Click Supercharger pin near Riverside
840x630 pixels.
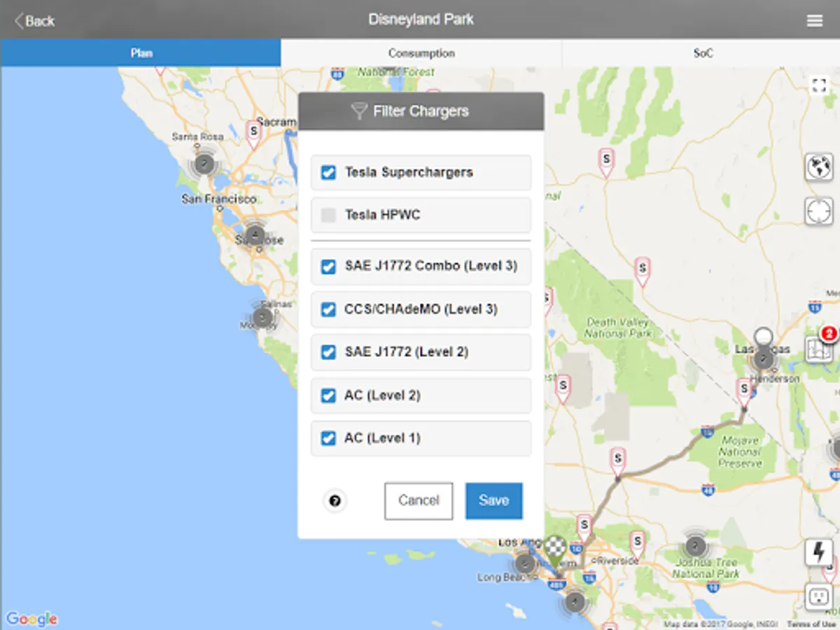coord(636,545)
